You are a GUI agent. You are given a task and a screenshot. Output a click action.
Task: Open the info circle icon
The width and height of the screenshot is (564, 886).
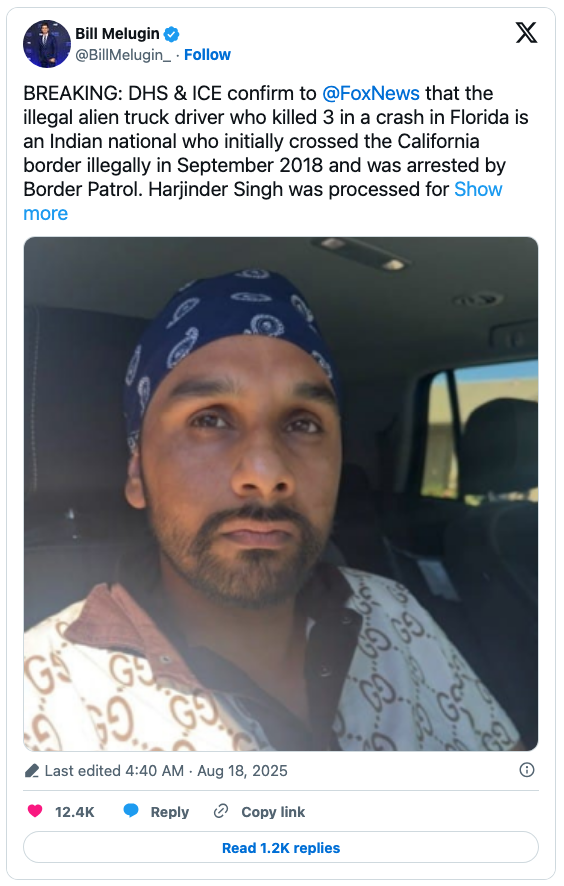[527, 770]
